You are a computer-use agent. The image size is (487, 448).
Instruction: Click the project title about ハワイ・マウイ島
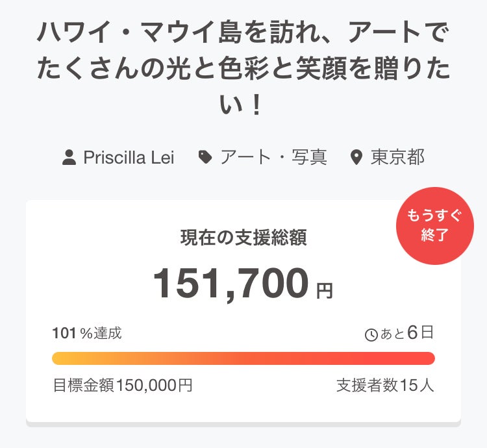[x=243, y=68]
